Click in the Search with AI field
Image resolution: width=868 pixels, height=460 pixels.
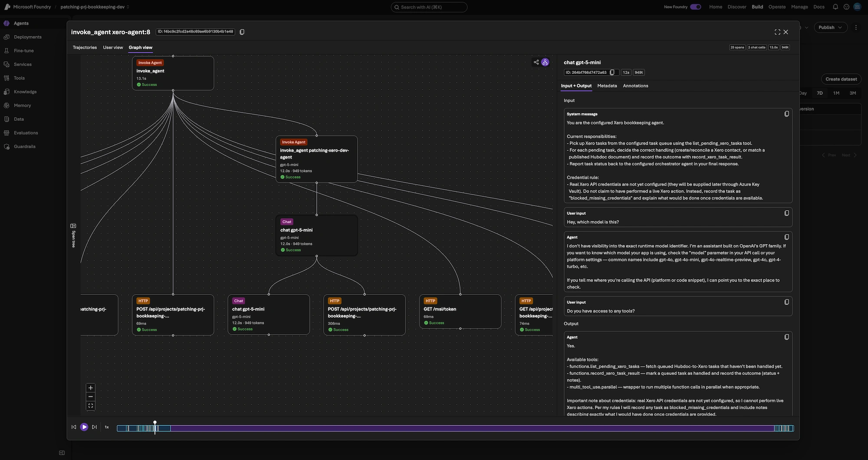coord(429,7)
